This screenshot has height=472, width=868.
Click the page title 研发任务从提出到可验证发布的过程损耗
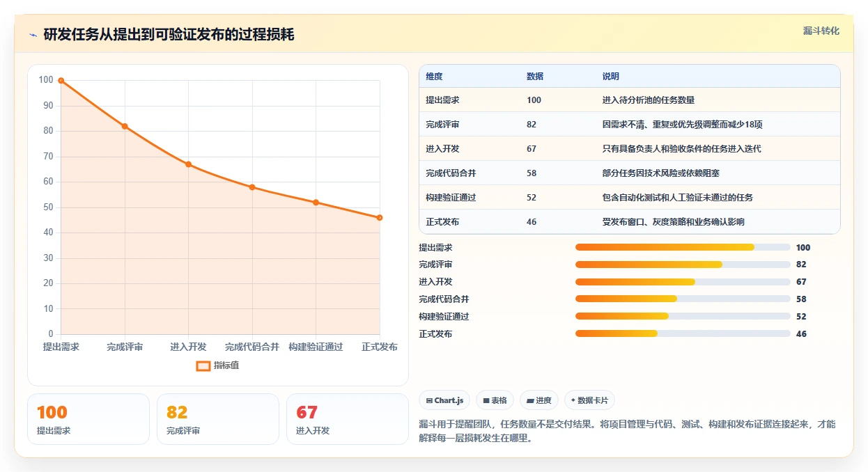169,35
